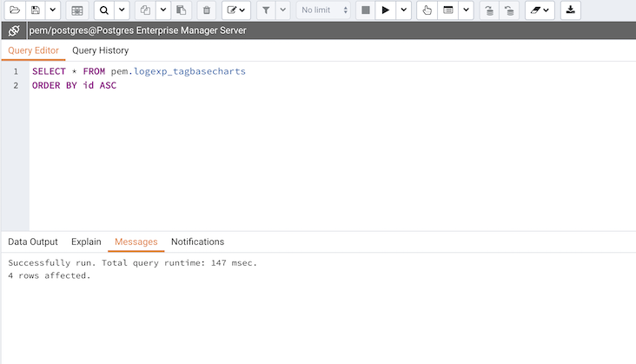This screenshot has height=364, width=636.
Task: Click the Explain hand pointer icon
Action: click(427, 10)
